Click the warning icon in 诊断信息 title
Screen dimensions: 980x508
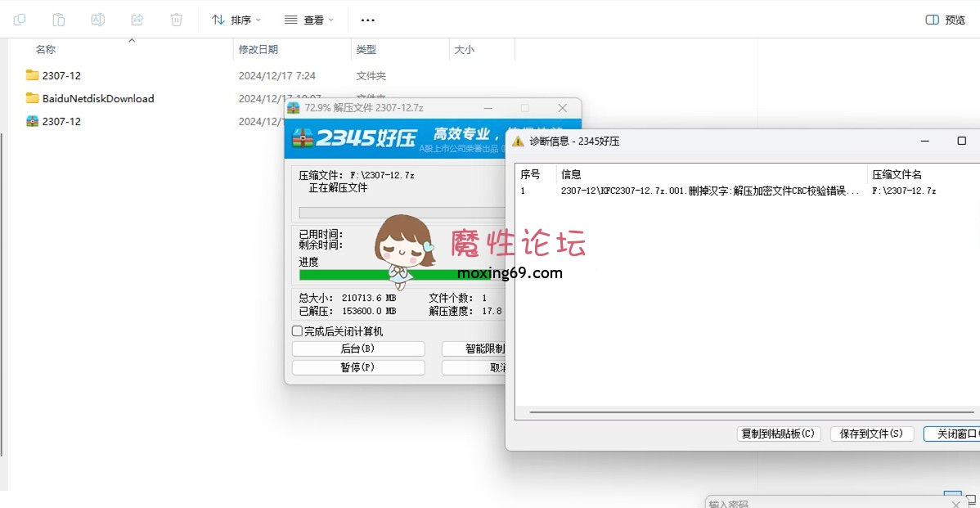[518, 142]
